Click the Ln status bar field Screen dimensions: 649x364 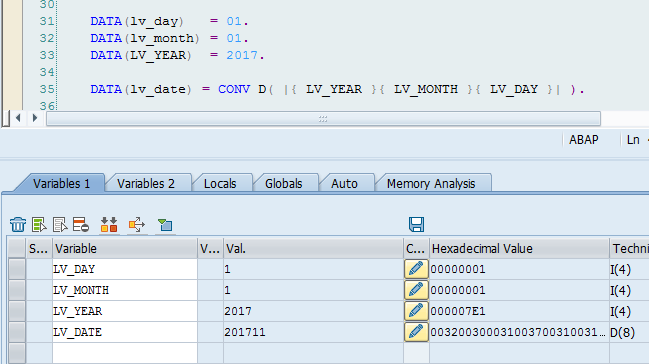[633, 140]
